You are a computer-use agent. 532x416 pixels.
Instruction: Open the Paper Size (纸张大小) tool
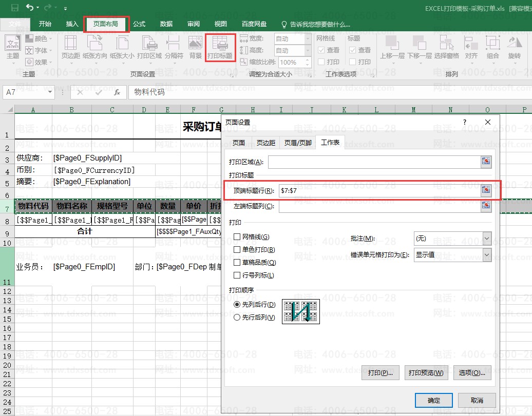click(x=122, y=47)
